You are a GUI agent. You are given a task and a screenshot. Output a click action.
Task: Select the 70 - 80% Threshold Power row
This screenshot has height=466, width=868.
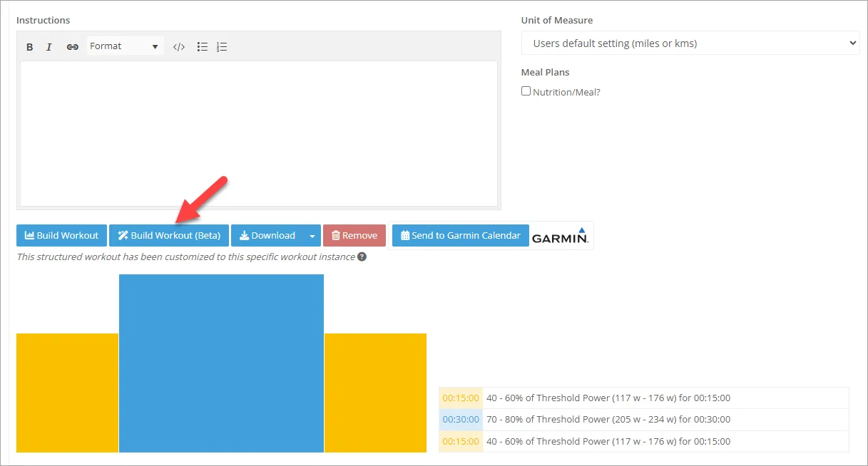[644, 420]
